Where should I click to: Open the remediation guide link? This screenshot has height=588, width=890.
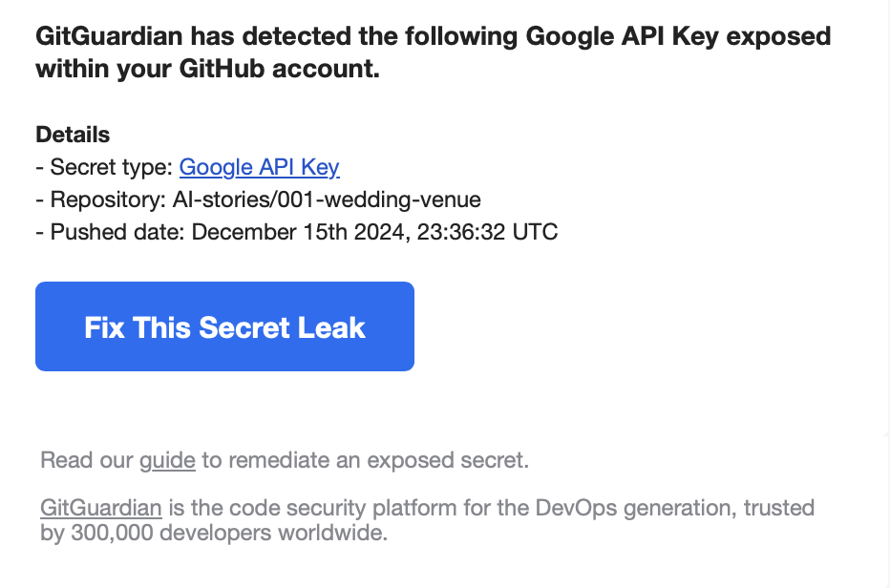click(x=167, y=460)
